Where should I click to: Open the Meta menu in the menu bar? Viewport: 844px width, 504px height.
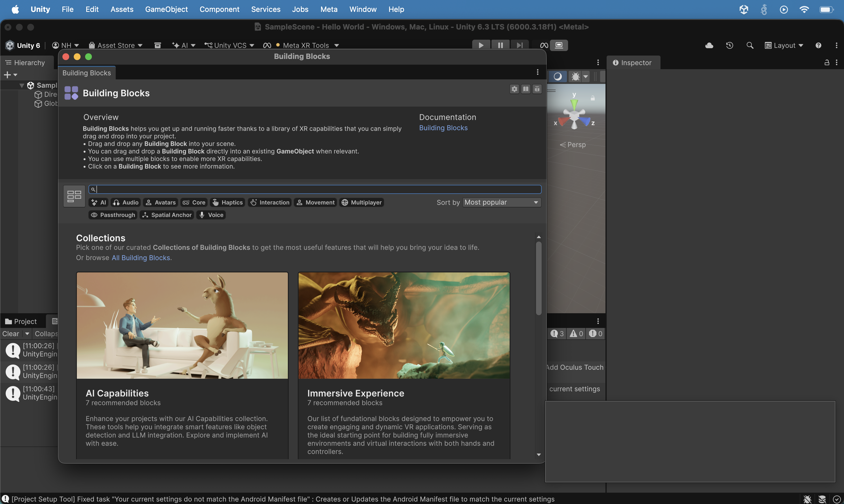329,9
